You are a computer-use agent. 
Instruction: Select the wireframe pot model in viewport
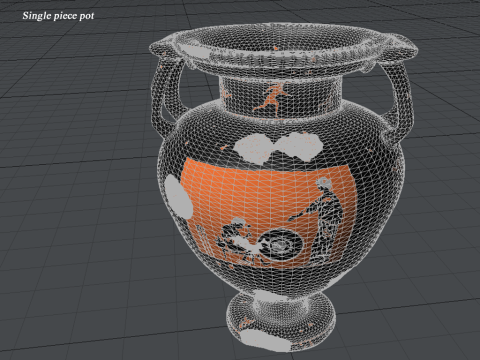click(x=283, y=187)
